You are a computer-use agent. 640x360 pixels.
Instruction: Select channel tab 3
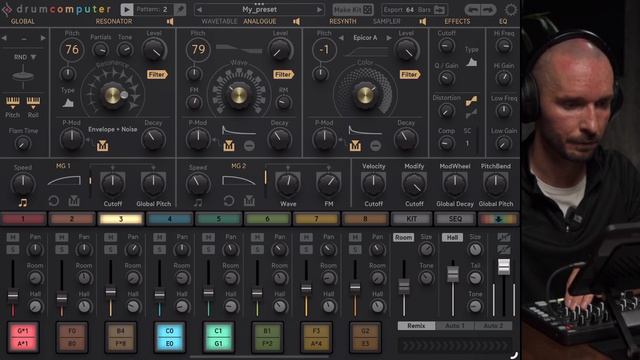click(121, 219)
